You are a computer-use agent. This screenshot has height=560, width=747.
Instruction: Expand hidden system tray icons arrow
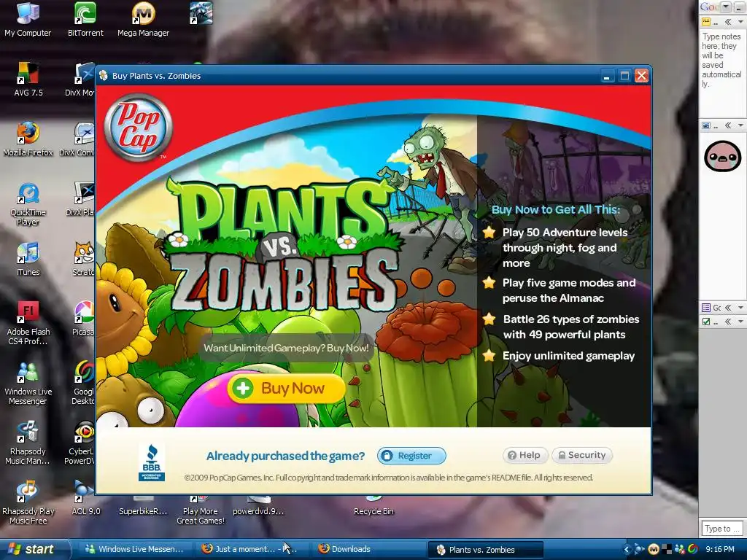coord(627,549)
